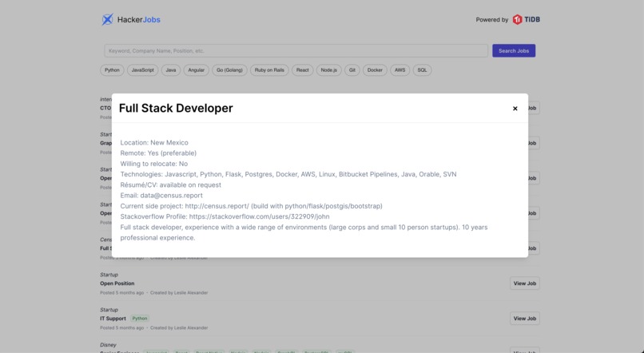
Task: View Job for Open Position listing
Action: click(525, 284)
